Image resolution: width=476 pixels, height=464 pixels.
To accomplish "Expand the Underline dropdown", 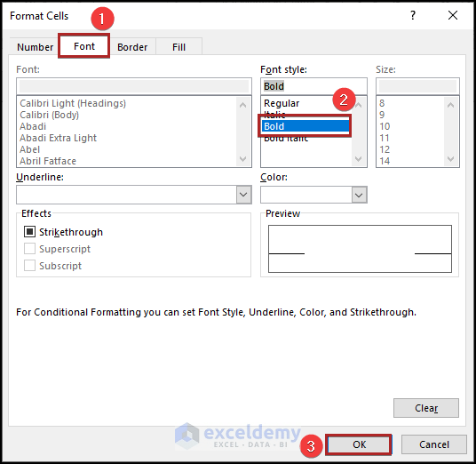I will [x=243, y=195].
